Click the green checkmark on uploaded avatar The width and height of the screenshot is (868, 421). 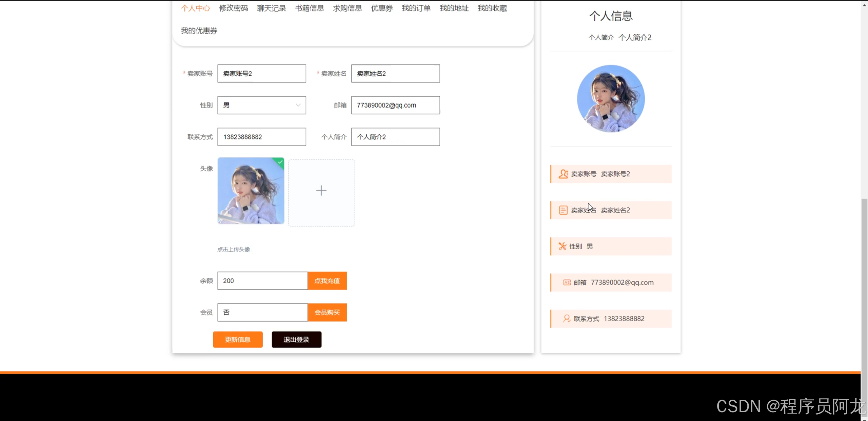(x=280, y=162)
